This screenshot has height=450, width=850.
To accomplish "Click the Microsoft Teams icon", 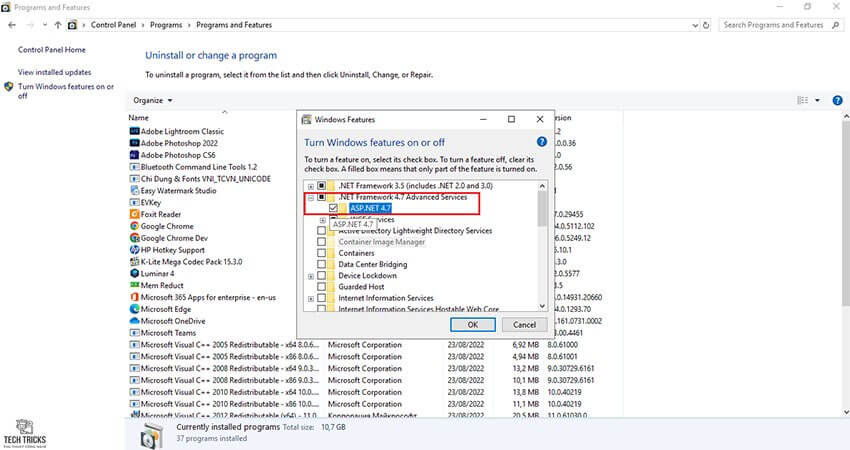I will [134, 333].
